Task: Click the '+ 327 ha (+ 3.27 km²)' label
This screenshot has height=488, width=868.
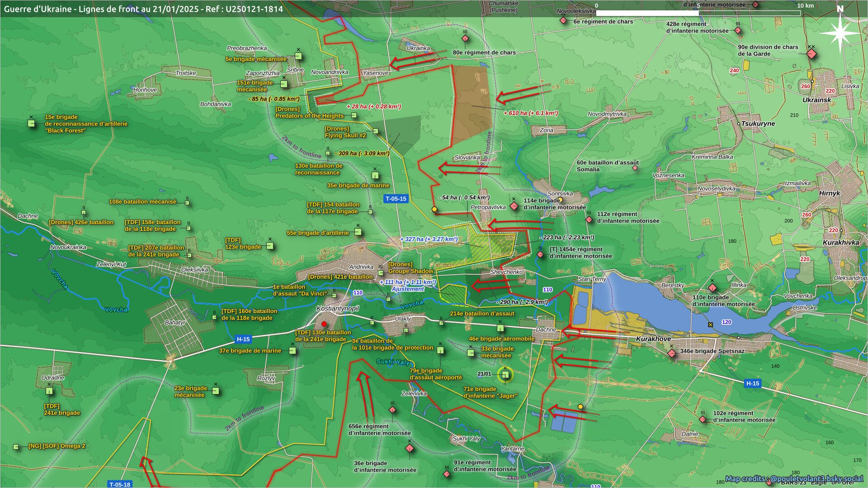Action: coord(429,239)
